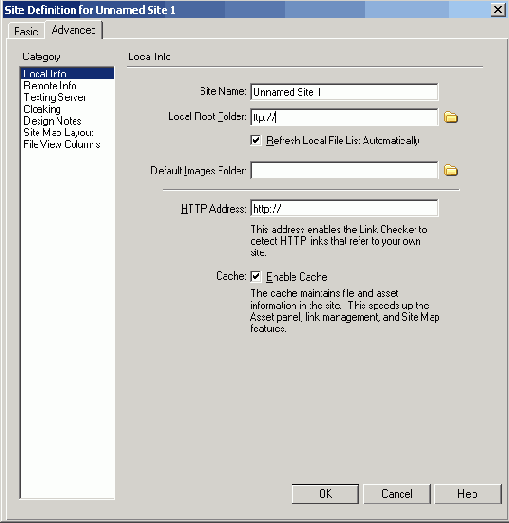Switch to the Basic tab
Viewport: 509px width, 523px height.
pyautogui.click(x=26, y=31)
